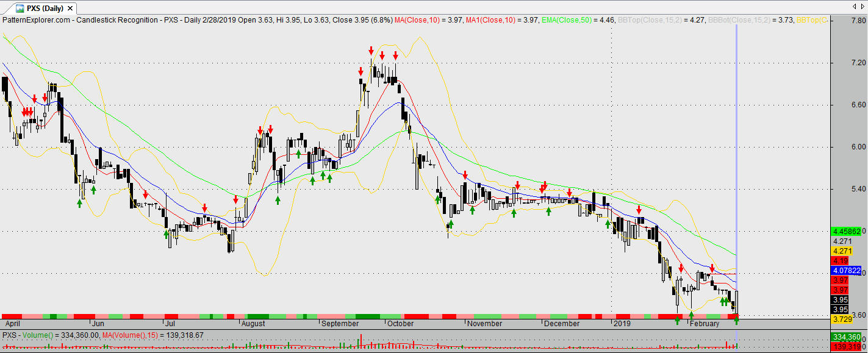Click the October label on the date axis
The width and height of the screenshot is (868, 353).
click(400, 324)
